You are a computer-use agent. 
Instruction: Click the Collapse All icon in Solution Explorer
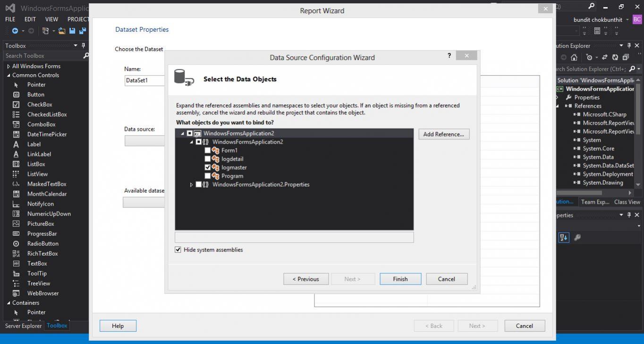click(626, 57)
